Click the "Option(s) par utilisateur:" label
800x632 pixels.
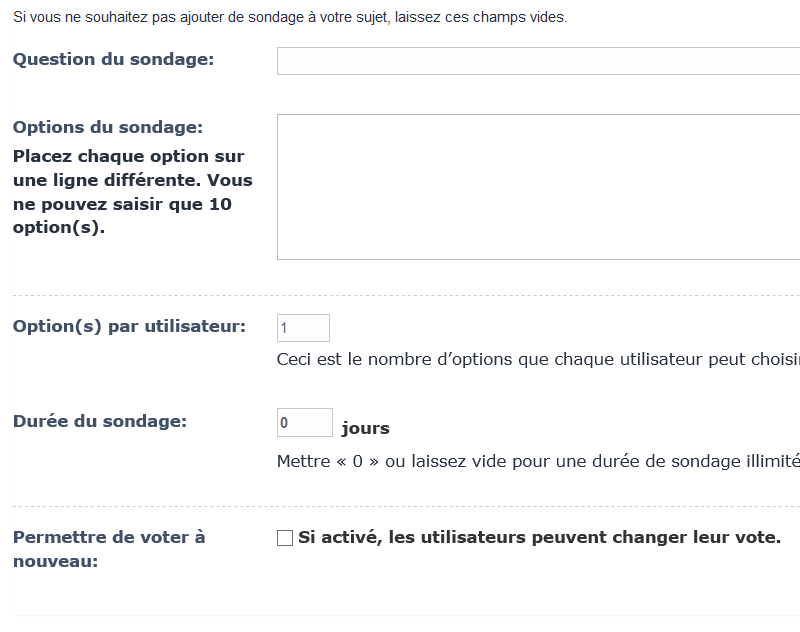pos(129,327)
